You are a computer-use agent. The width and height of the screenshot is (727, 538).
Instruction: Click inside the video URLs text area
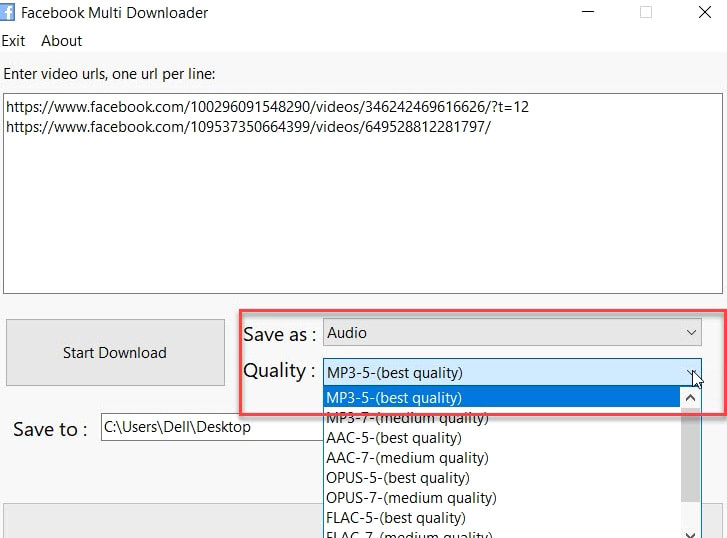click(363, 193)
